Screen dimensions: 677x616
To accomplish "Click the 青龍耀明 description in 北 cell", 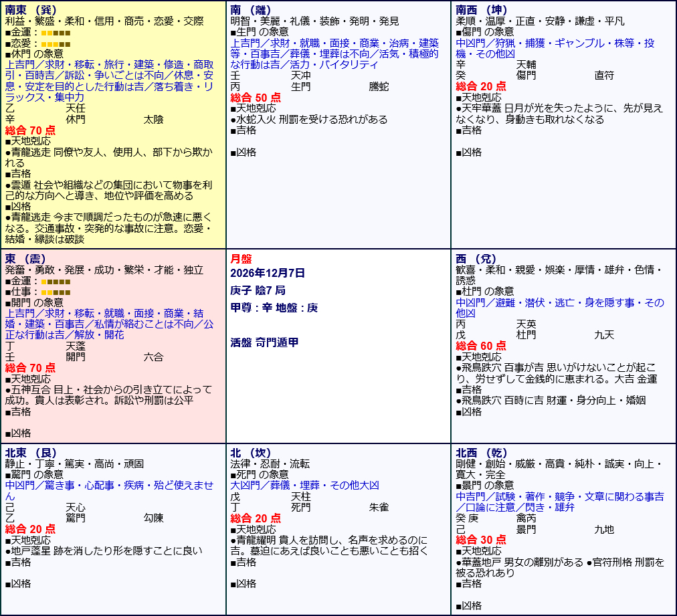I will point(329,545).
